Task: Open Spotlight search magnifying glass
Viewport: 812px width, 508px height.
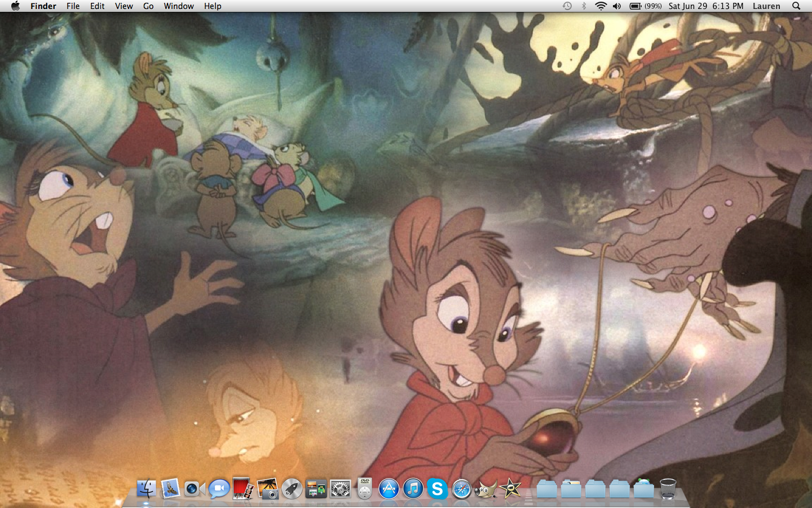Action: click(x=796, y=6)
